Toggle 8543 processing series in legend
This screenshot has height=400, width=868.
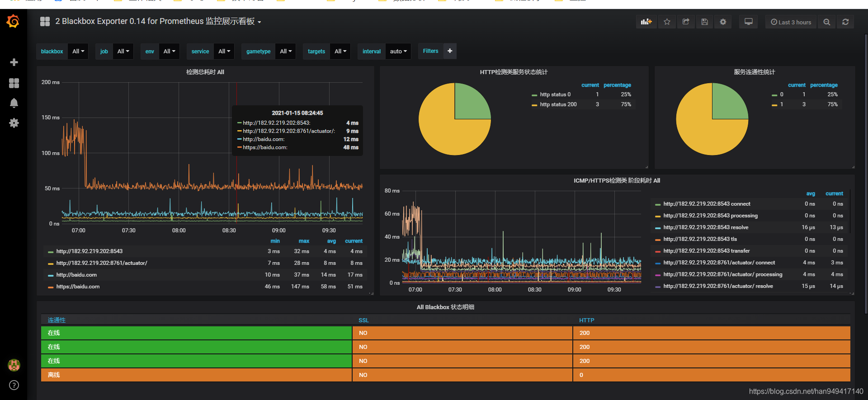click(710, 216)
